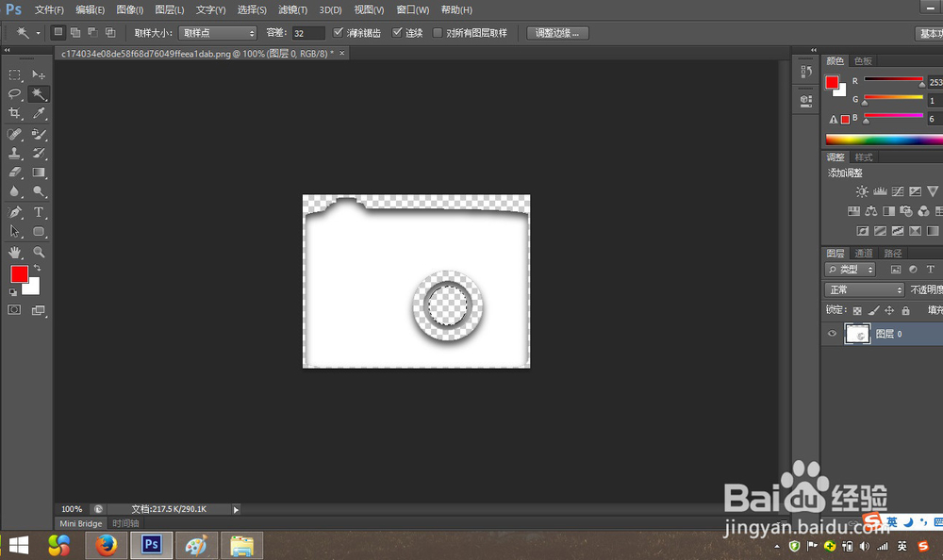Click the toolbox foreground red color swatch

tap(18, 273)
